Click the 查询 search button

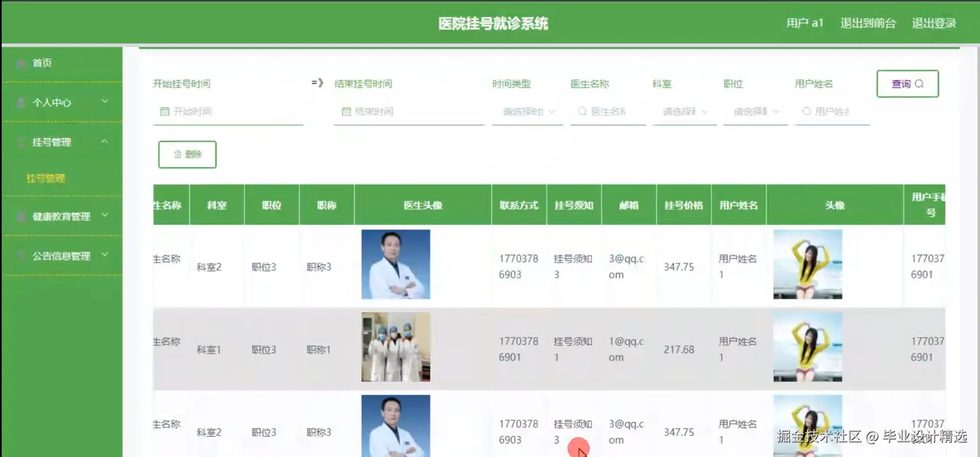(907, 83)
